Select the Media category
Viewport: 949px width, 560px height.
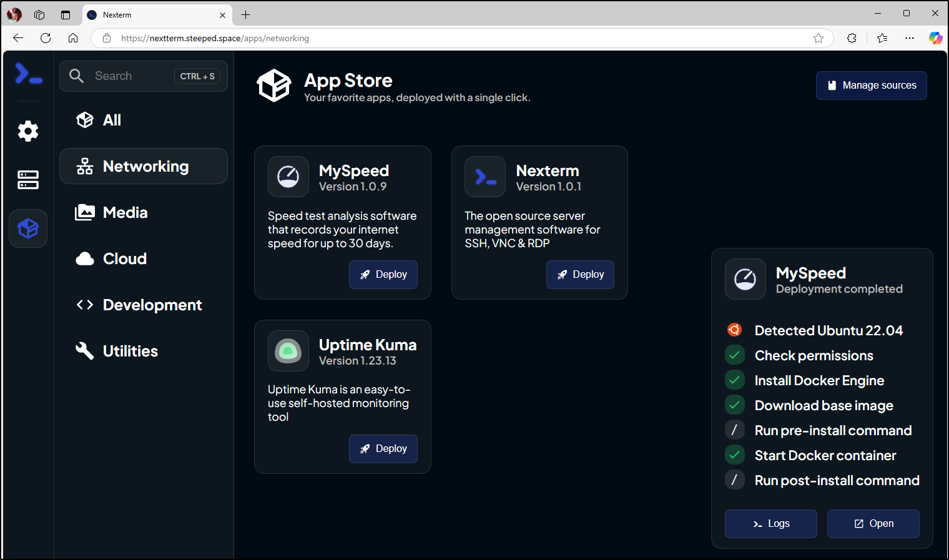point(144,212)
